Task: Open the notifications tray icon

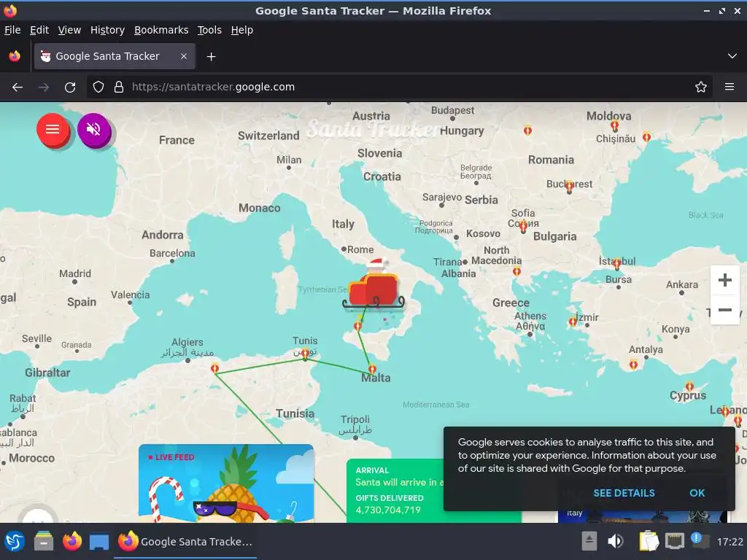Action: click(x=700, y=541)
